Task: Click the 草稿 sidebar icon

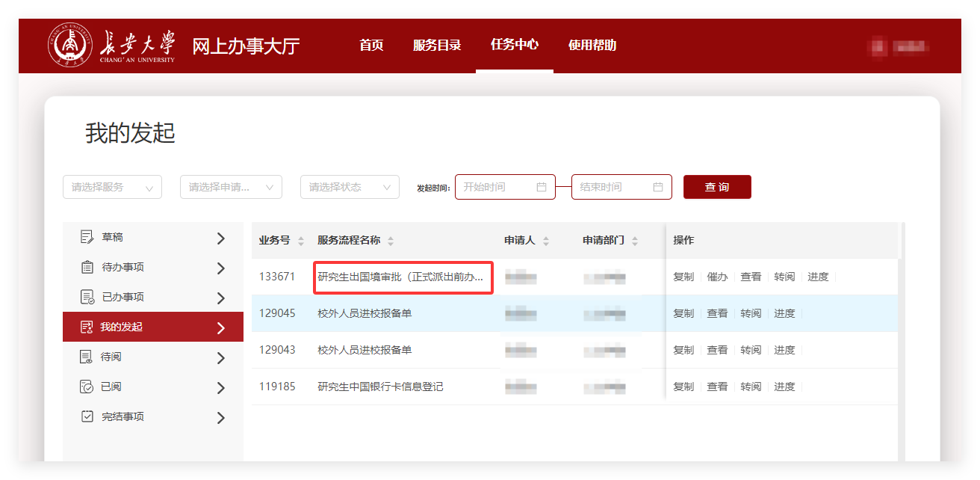Action: point(87,237)
